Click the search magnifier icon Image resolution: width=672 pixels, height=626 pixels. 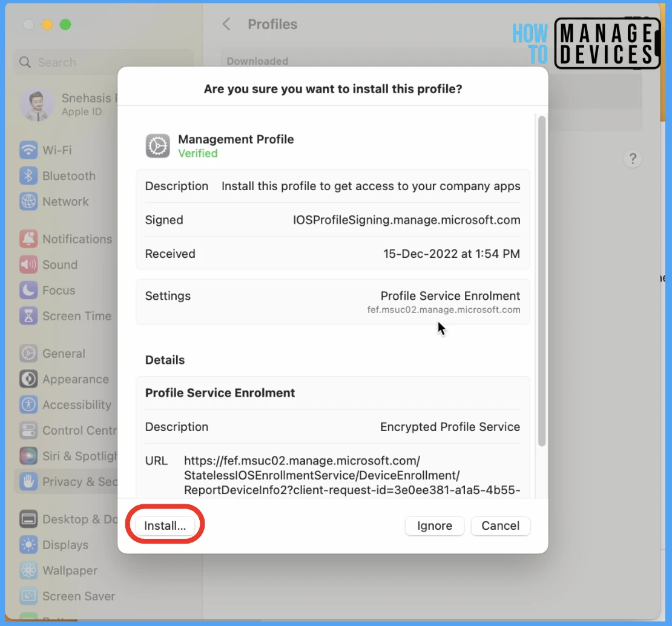(x=25, y=62)
